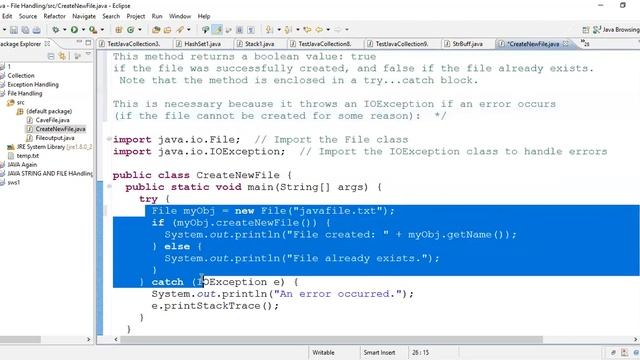
Task: Show the hidden editor tabs list
Action: point(584,43)
